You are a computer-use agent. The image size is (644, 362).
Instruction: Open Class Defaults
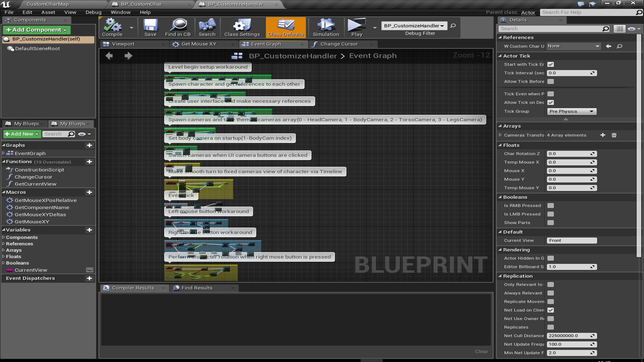point(285,27)
